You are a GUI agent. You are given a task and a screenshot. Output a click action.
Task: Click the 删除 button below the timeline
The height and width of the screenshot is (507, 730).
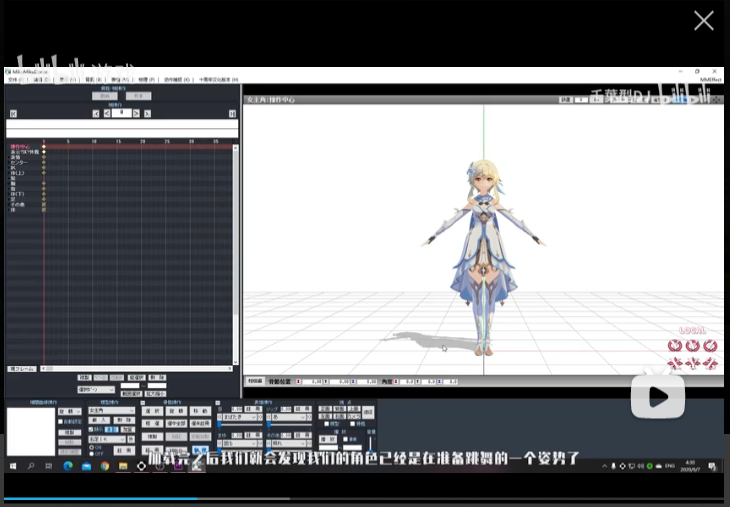[157, 378]
